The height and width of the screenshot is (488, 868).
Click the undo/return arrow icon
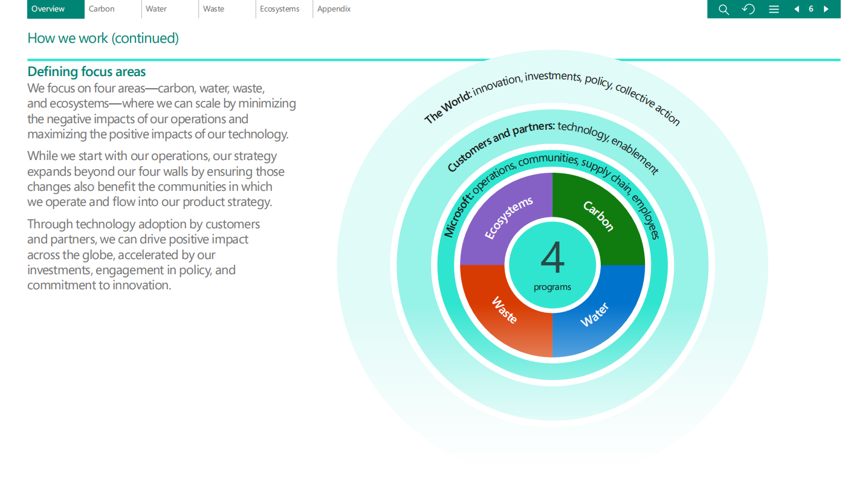click(x=748, y=9)
